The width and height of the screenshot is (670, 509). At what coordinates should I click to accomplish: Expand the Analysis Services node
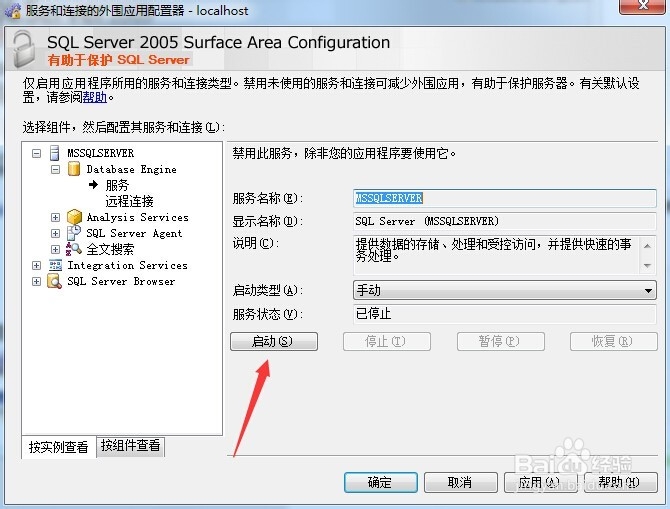pyautogui.click(x=56, y=218)
